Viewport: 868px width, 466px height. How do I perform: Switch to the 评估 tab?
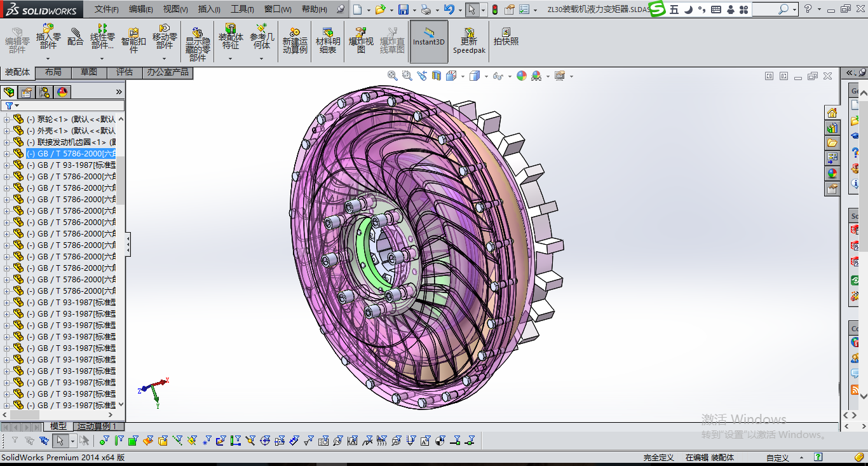[x=125, y=72]
